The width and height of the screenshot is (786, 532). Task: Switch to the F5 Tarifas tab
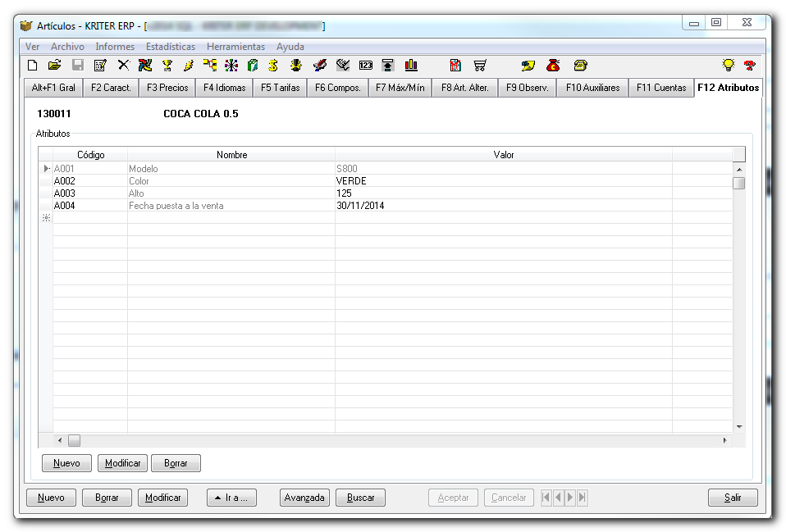pyautogui.click(x=281, y=88)
